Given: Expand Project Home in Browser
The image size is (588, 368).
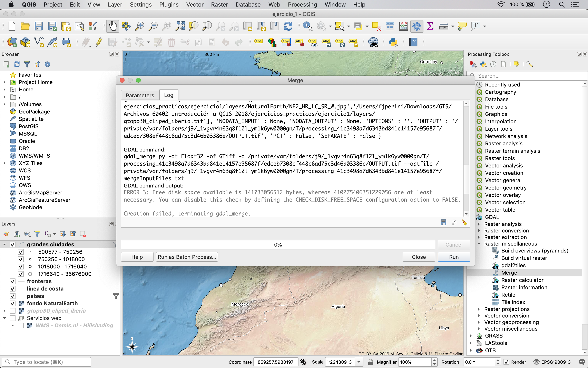Looking at the screenshot, I should [x=4, y=82].
